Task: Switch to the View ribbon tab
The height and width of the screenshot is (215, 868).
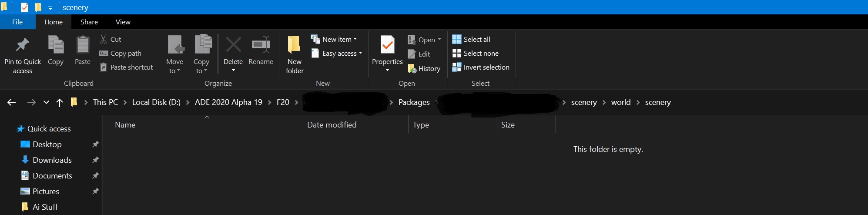Action: click(123, 22)
